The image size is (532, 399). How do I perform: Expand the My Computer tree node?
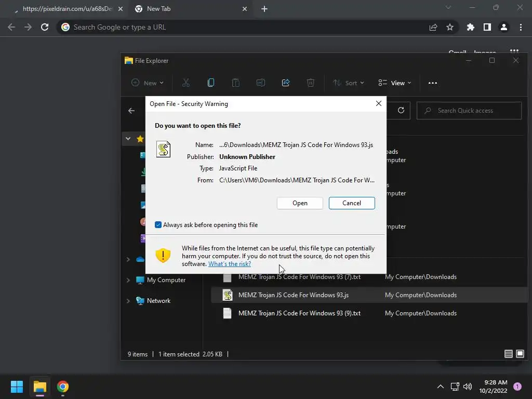(128, 280)
